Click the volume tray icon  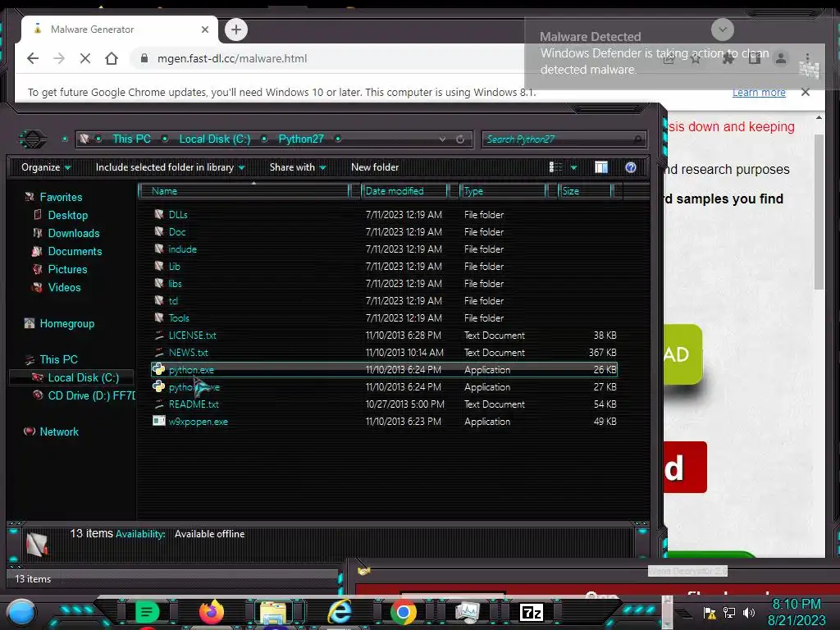(749, 612)
